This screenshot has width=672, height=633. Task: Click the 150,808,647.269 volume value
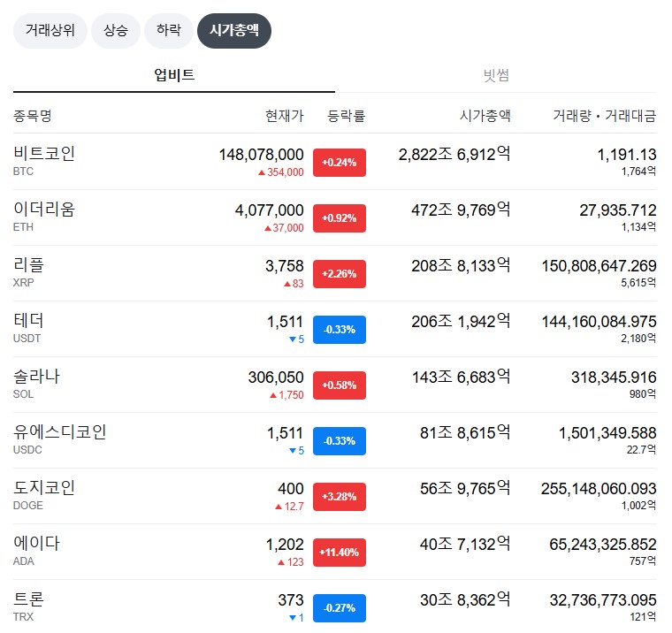coord(599,266)
